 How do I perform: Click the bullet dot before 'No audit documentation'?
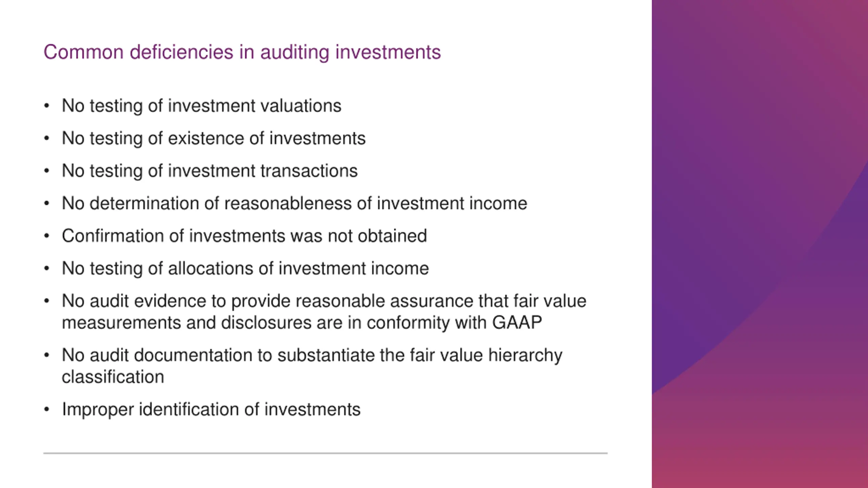point(47,355)
